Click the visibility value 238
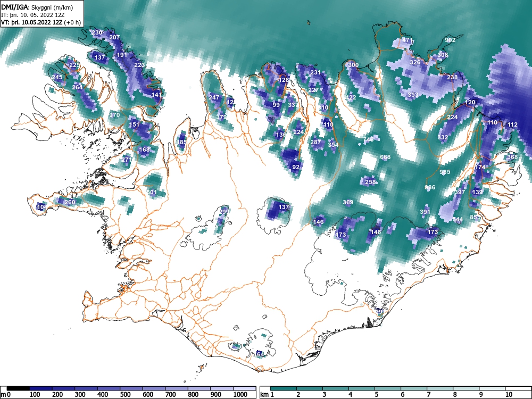 (452, 77)
